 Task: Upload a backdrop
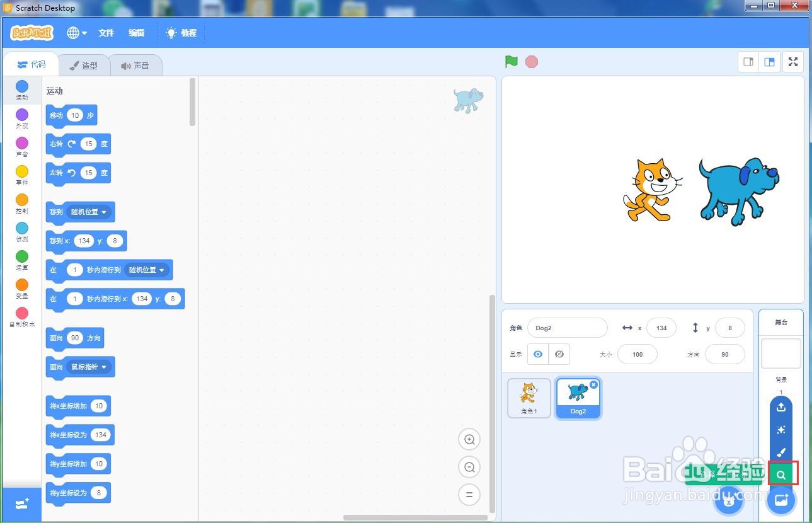[x=781, y=407]
